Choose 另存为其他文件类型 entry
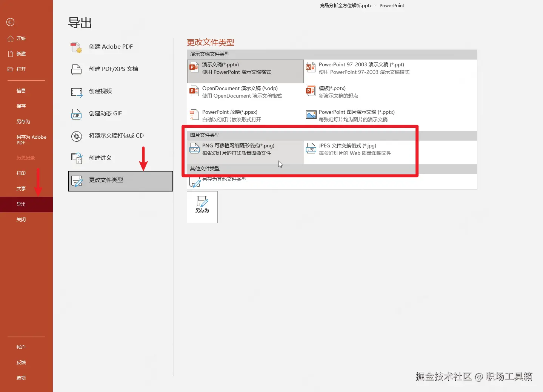 coord(245,181)
